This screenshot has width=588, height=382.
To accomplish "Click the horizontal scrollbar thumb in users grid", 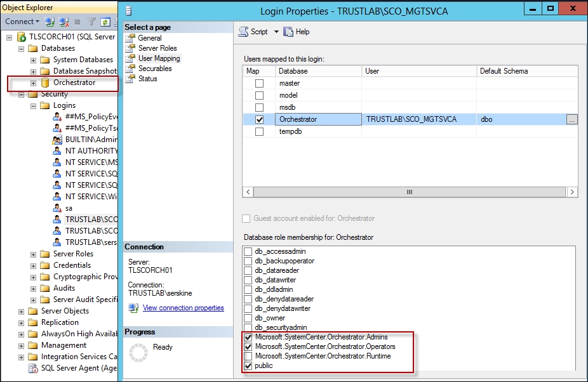I will [410, 192].
